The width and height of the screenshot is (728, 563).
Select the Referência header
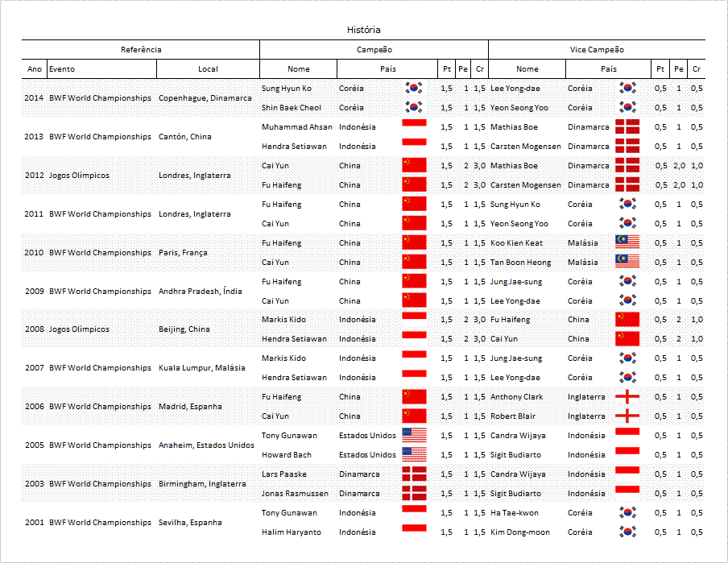tap(141, 50)
